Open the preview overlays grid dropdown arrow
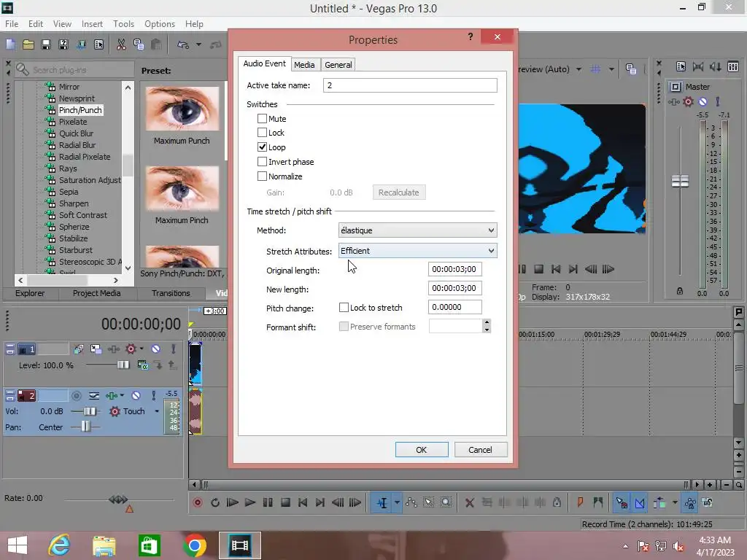The height and width of the screenshot is (560, 747). coord(611,69)
